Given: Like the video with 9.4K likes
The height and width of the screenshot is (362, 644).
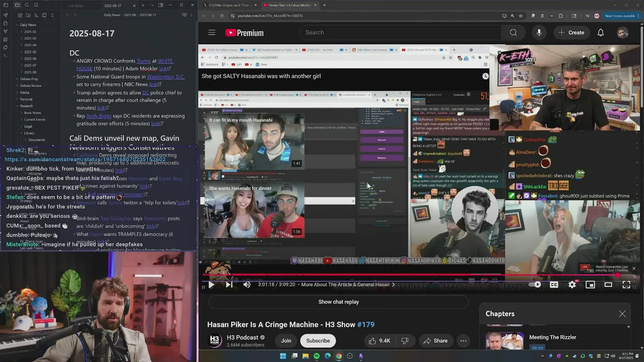Looking at the screenshot, I should [x=379, y=340].
